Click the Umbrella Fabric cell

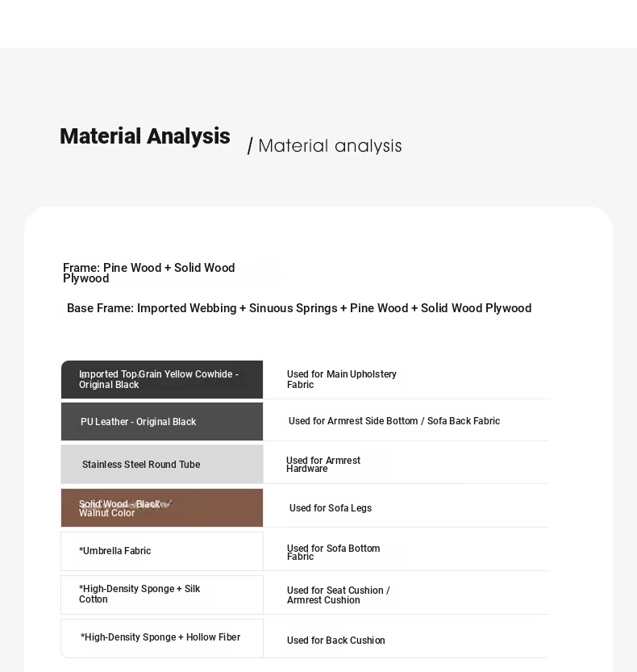162,551
